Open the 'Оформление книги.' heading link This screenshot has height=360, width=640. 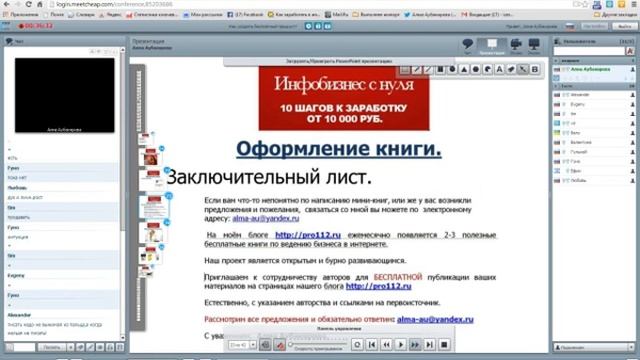click(x=339, y=149)
